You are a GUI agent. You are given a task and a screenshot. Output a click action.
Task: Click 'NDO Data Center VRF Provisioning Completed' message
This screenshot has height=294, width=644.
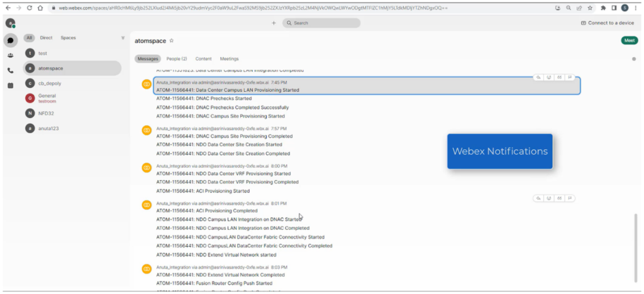point(228,182)
